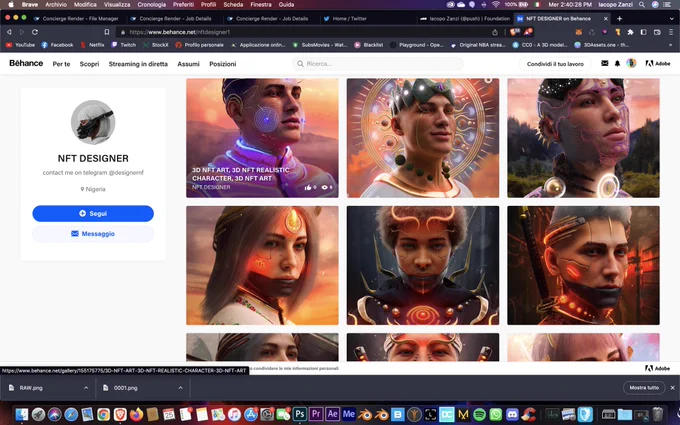Open the StockX bookmark
The width and height of the screenshot is (680, 425).
(x=156, y=45)
